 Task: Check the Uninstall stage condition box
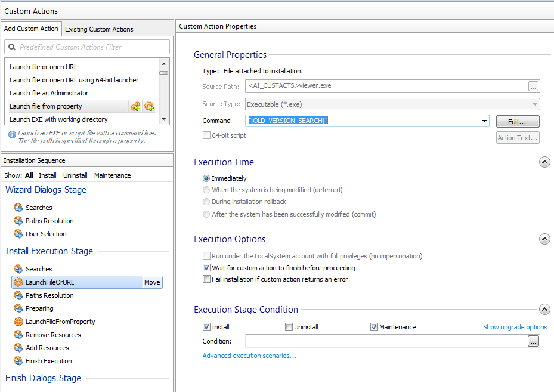289,327
